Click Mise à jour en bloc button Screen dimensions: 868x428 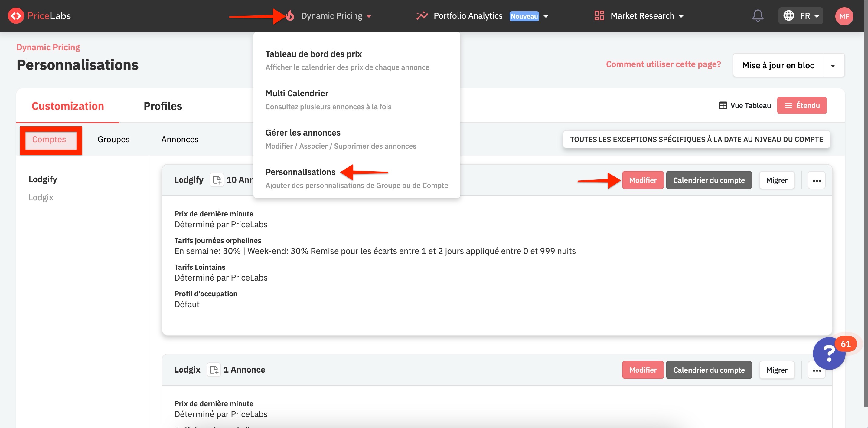[x=778, y=65]
